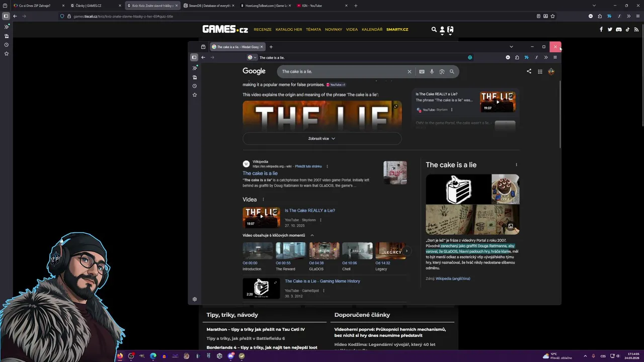Open GAMES.cz user login icon
The width and height of the screenshot is (644, 362).
click(x=442, y=30)
